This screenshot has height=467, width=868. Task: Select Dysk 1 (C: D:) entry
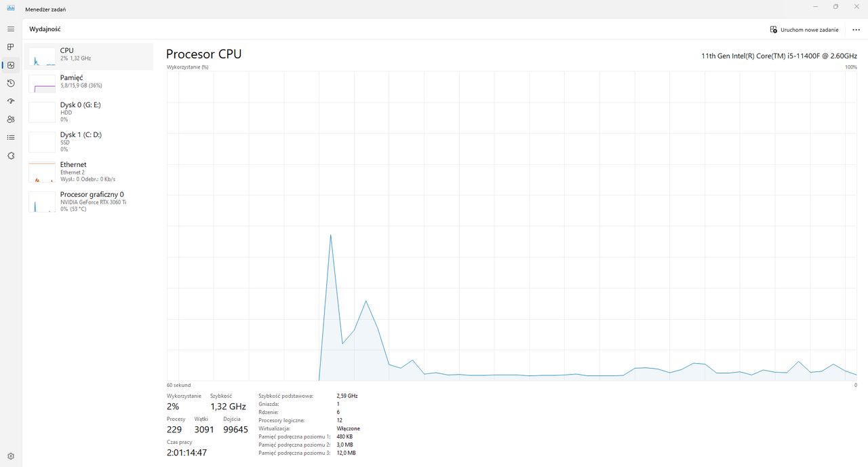(x=88, y=142)
